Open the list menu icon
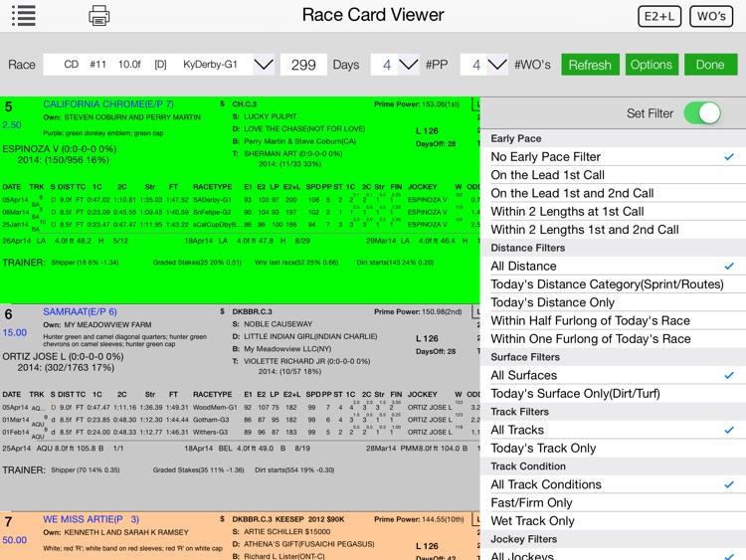This screenshot has height=560, width=746. [24, 15]
